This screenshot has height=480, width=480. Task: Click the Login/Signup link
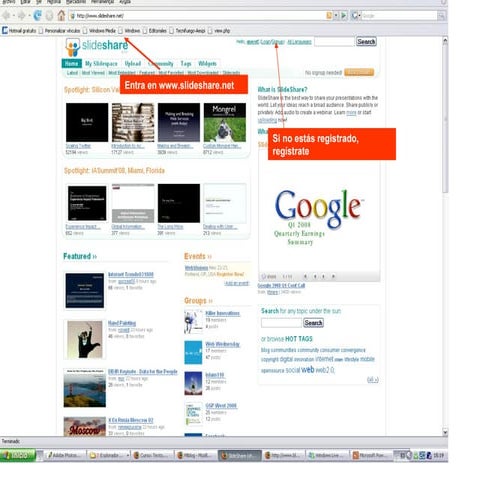(272, 42)
